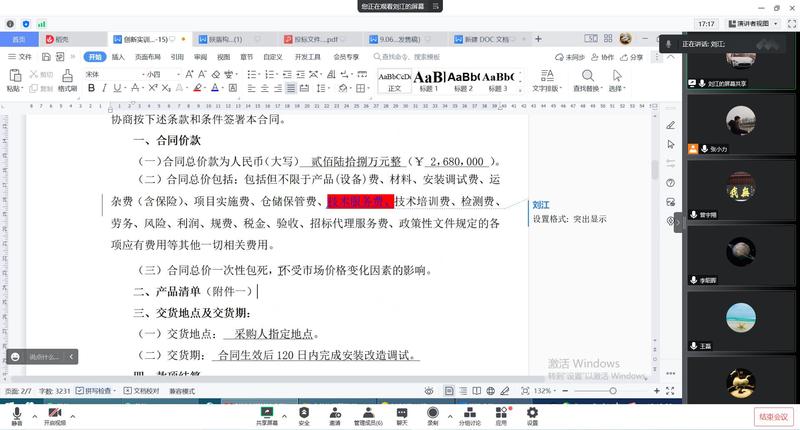Toggle italic formatting in the ribbon
Viewport: 800px width, 430px height.
click(105, 88)
